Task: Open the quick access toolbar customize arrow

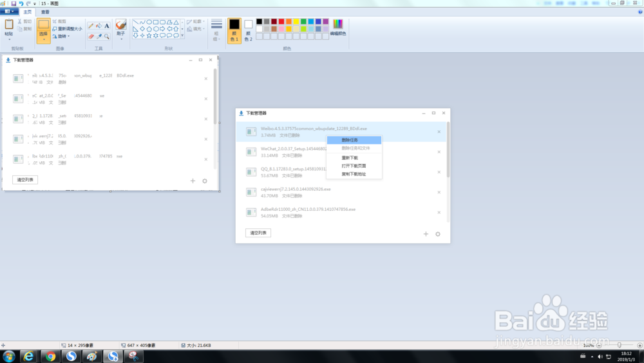Action: (x=35, y=4)
